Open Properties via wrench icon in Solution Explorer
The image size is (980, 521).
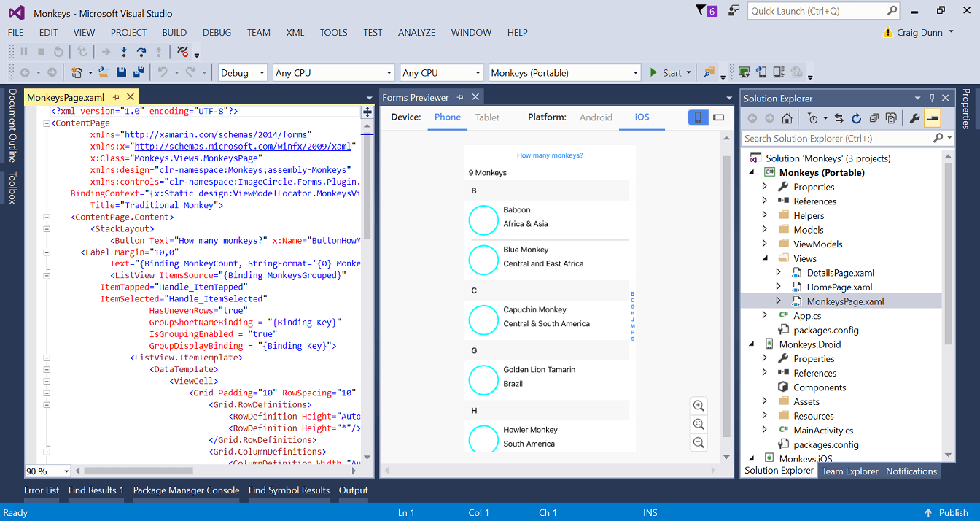pyautogui.click(x=915, y=118)
